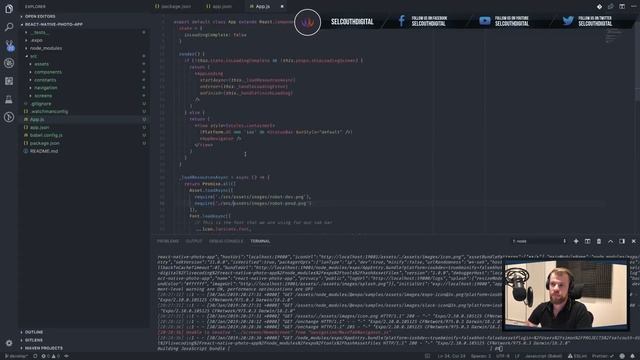This screenshot has width=640, height=360.
Task: Open the Explorer view in the activity bar
Action: tap(9, 9)
